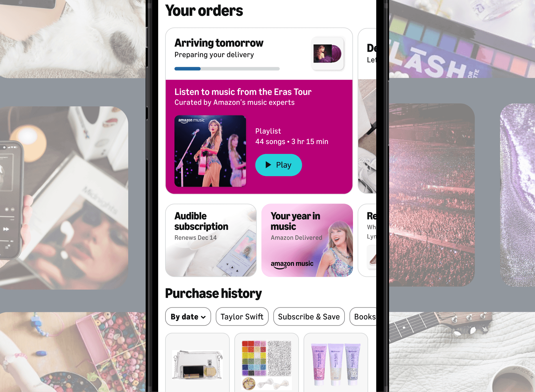Click the Arriving tomorrow heading
The height and width of the screenshot is (392, 535).
coord(219,43)
